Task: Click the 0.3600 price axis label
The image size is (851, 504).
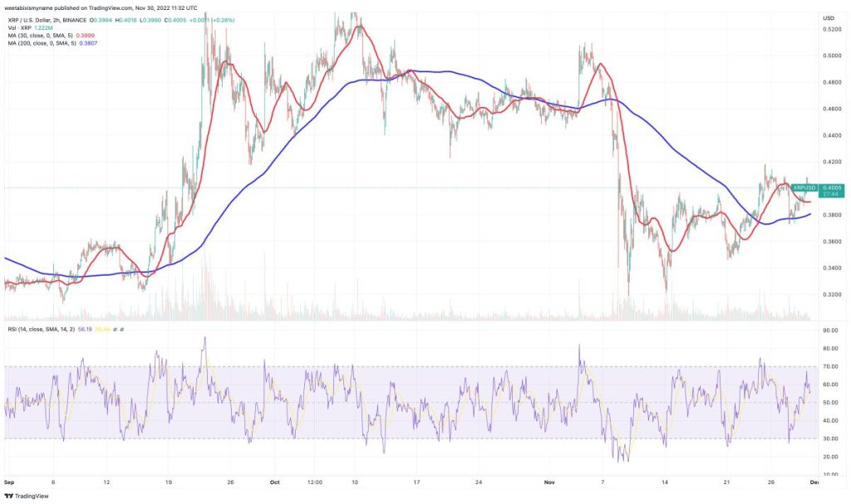Action: point(832,242)
